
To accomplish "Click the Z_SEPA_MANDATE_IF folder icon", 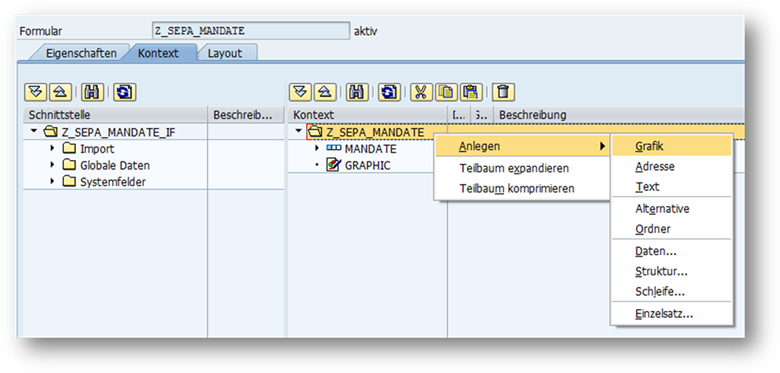I will click(51, 132).
